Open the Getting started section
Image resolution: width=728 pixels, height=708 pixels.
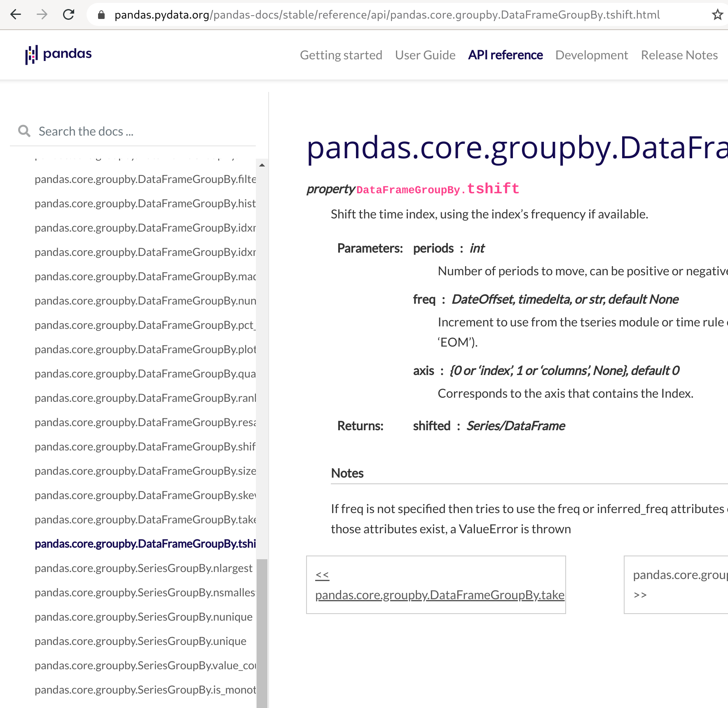[x=341, y=55]
